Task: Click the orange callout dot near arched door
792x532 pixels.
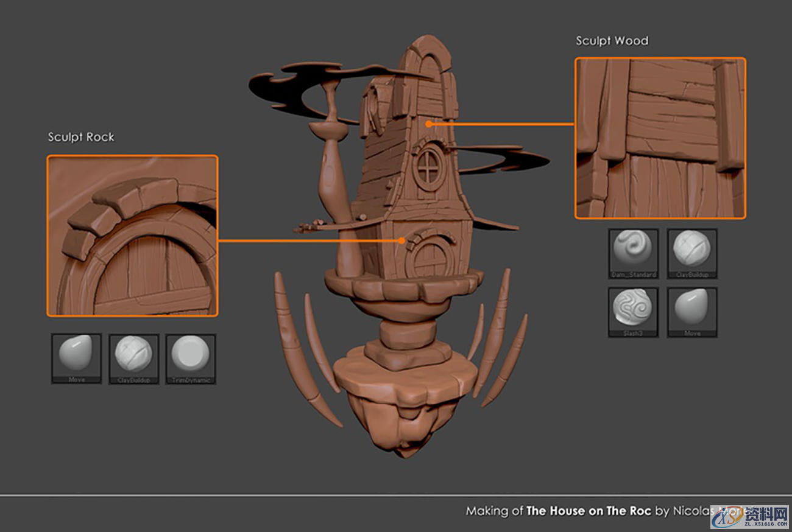Action: point(402,240)
